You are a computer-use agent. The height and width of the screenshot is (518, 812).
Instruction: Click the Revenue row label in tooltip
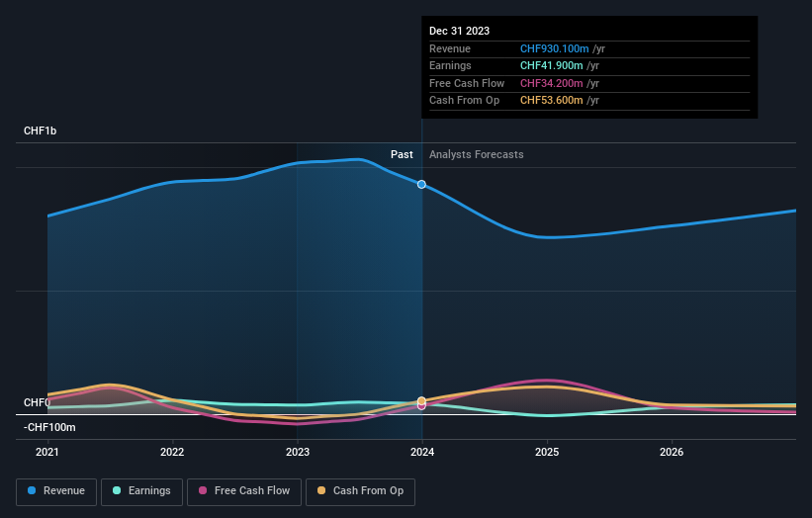[450, 48]
